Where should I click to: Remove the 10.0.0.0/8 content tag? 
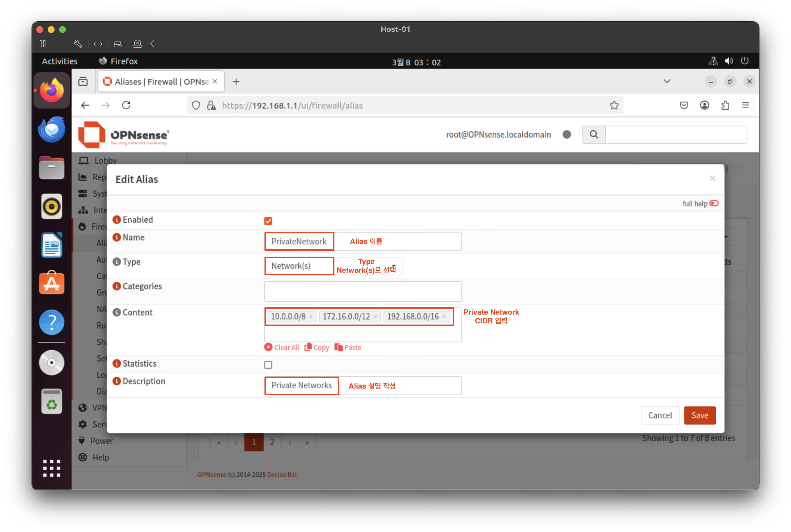[311, 317]
